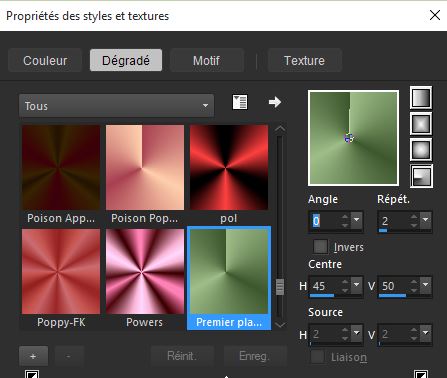This screenshot has width=447, height=378.
Task: Switch to the Motif tab
Action: point(207,60)
